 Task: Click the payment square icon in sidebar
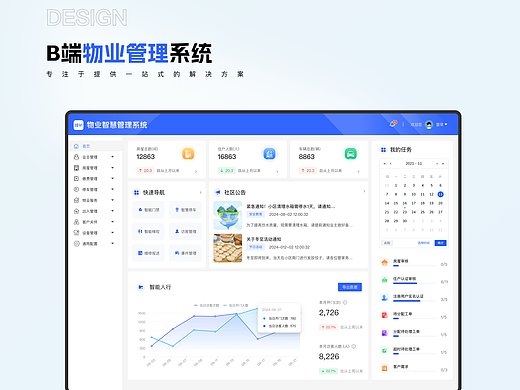[x=76, y=178]
